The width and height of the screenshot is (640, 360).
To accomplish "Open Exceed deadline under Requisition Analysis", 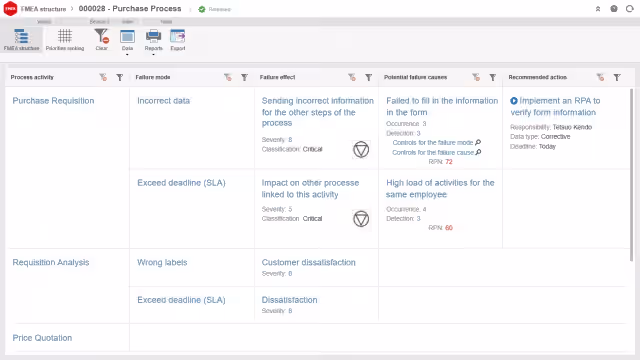I will [x=181, y=300].
